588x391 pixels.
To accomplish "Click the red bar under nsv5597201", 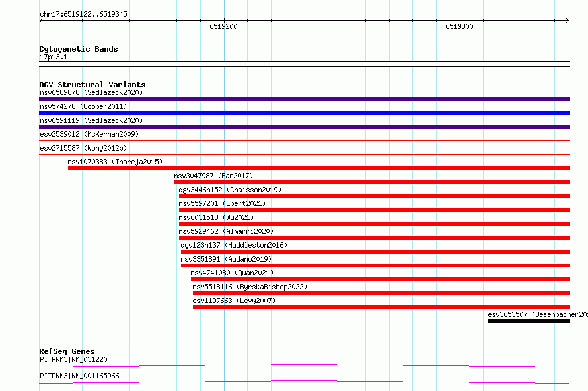I will point(374,210).
